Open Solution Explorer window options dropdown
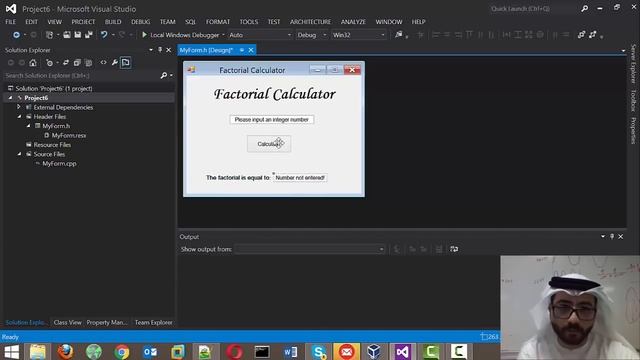This screenshot has height=360, width=640. pos(151,50)
